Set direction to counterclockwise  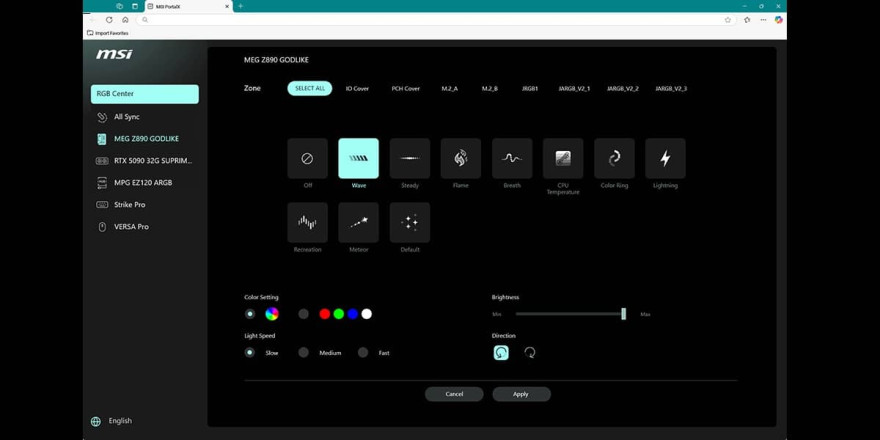(501, 352)
